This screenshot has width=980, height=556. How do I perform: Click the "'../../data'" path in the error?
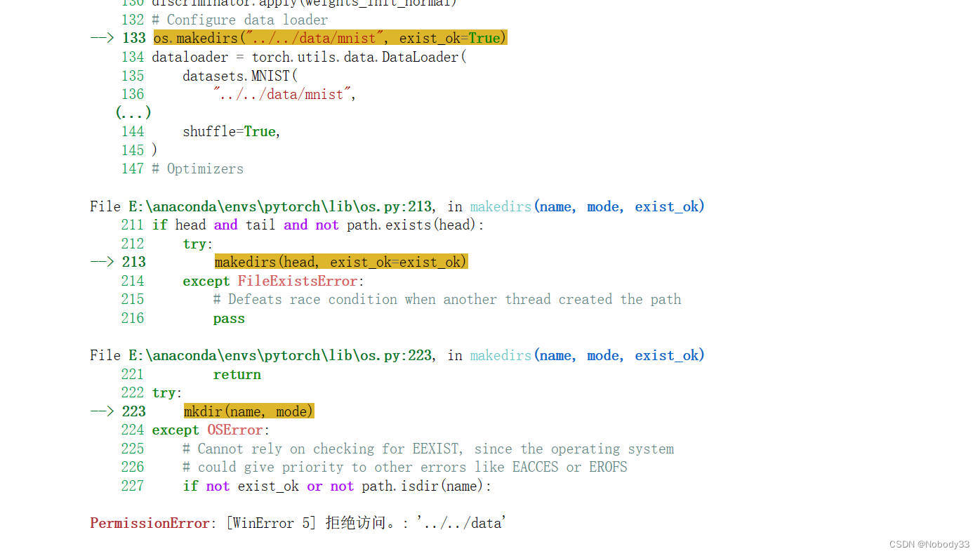461,523
